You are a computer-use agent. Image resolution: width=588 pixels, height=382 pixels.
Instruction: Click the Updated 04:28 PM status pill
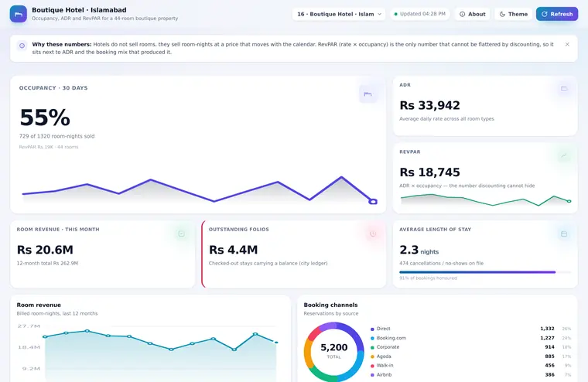[419, 14]
